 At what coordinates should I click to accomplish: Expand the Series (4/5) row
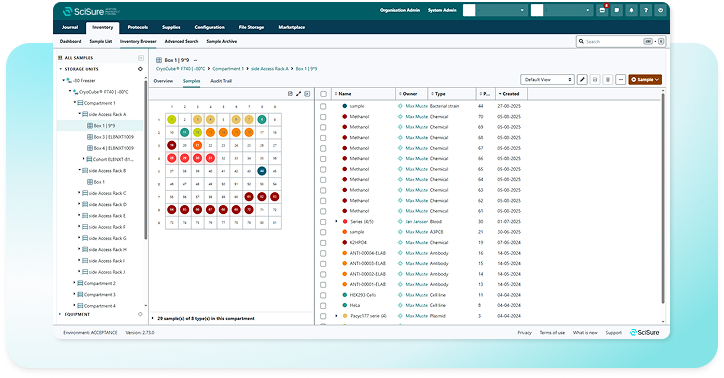tap(336, 222)
